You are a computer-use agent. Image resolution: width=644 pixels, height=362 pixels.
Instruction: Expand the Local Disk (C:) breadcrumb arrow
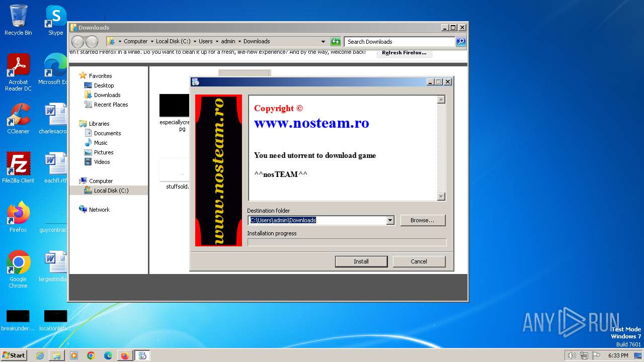195,42
